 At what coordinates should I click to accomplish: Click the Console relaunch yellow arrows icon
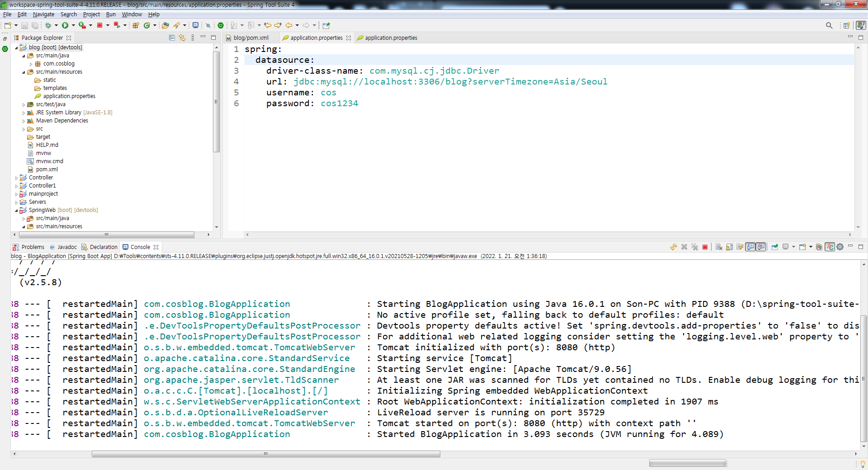pyautogui.click(x=674, y=247)
